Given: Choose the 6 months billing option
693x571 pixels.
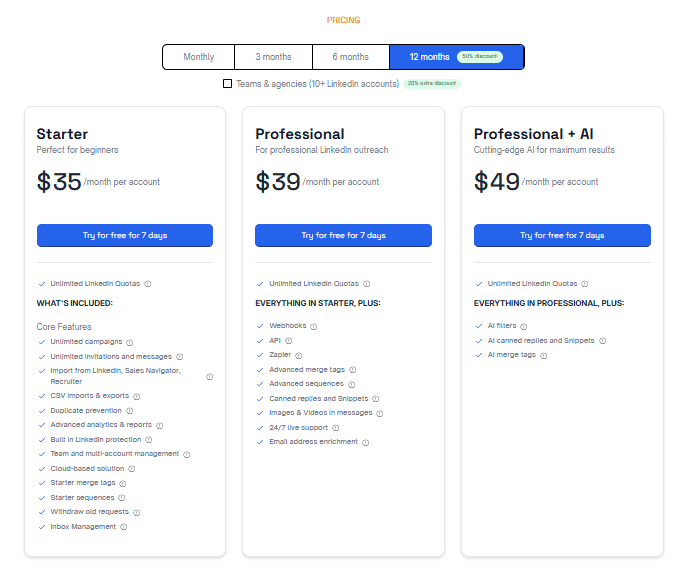Looking at the screenshot, I should point(350,57).
